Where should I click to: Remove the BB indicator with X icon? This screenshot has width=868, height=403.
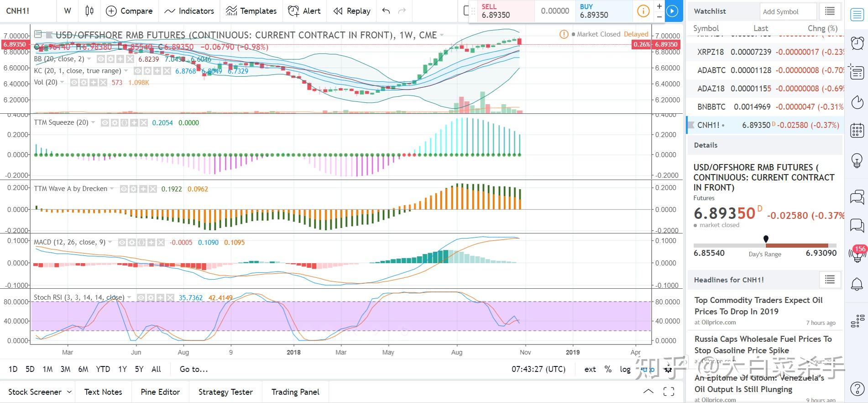tap(131, 59)
